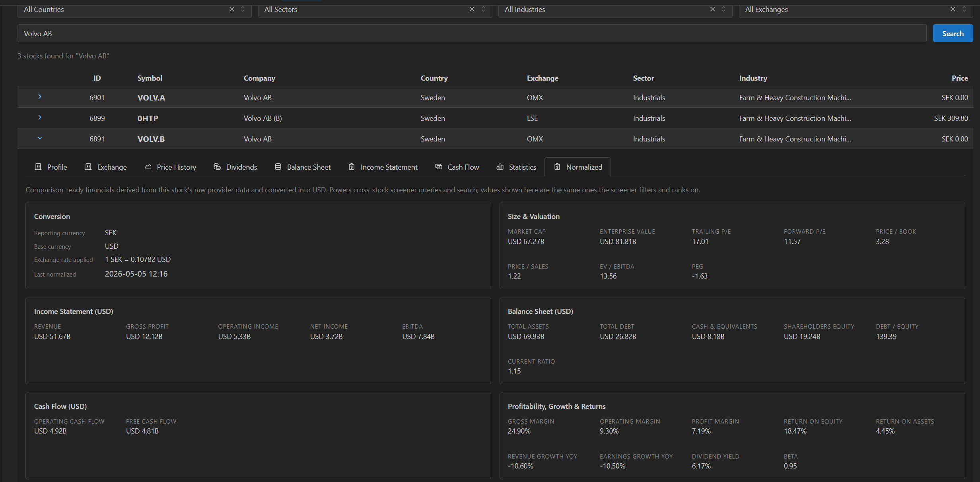Click the Country column header
The height and width of the screenshot is (482, 980).
tap(434, 78)
